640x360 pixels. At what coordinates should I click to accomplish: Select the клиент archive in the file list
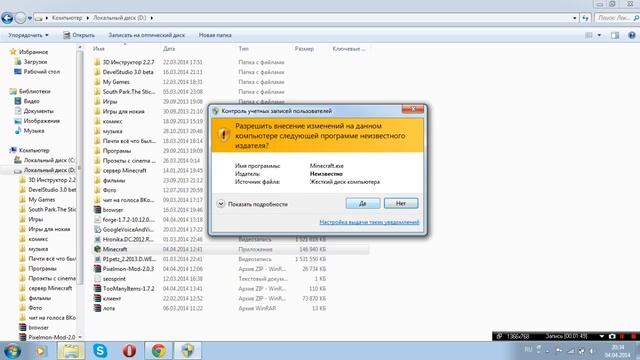tap(111, 298)
